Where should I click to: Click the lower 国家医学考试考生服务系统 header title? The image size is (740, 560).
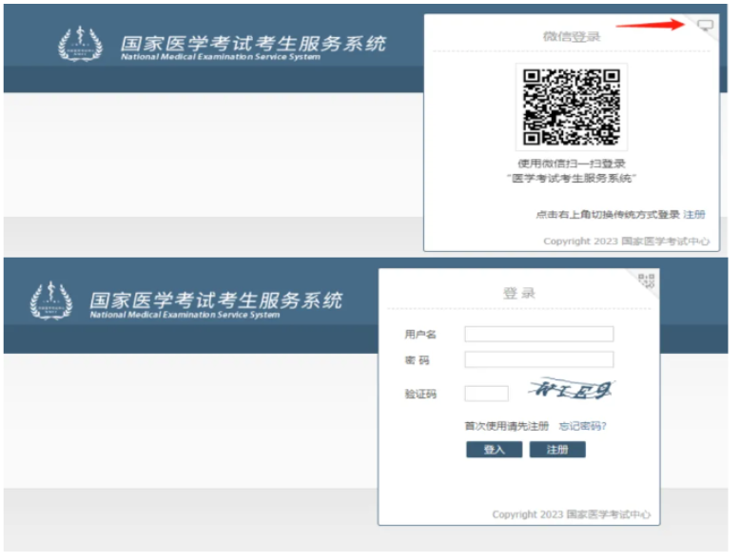216,300
